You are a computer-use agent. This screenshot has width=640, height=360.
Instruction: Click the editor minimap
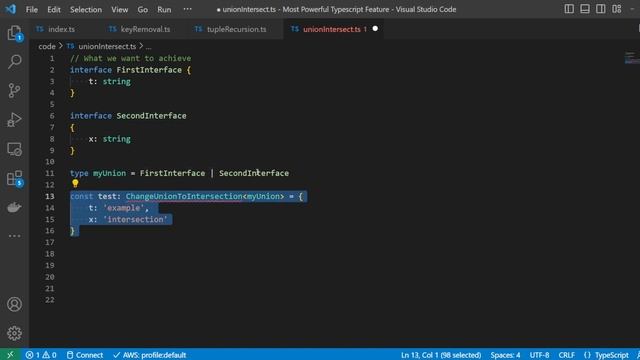(631, 58)
